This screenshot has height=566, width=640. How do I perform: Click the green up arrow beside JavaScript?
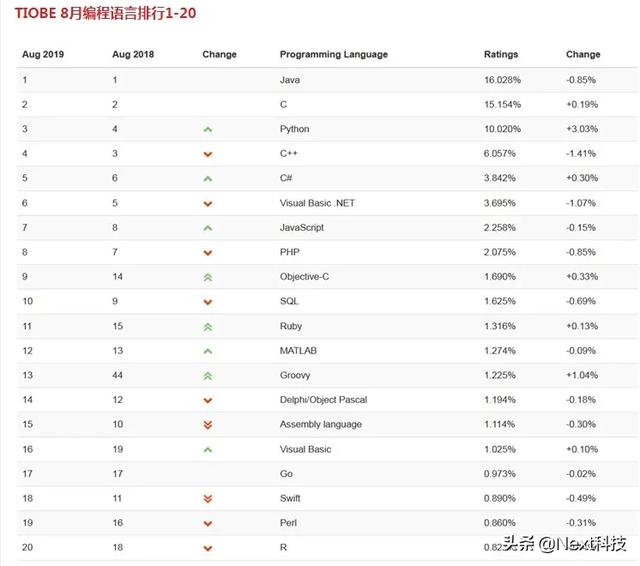click(x=208, y=228)
